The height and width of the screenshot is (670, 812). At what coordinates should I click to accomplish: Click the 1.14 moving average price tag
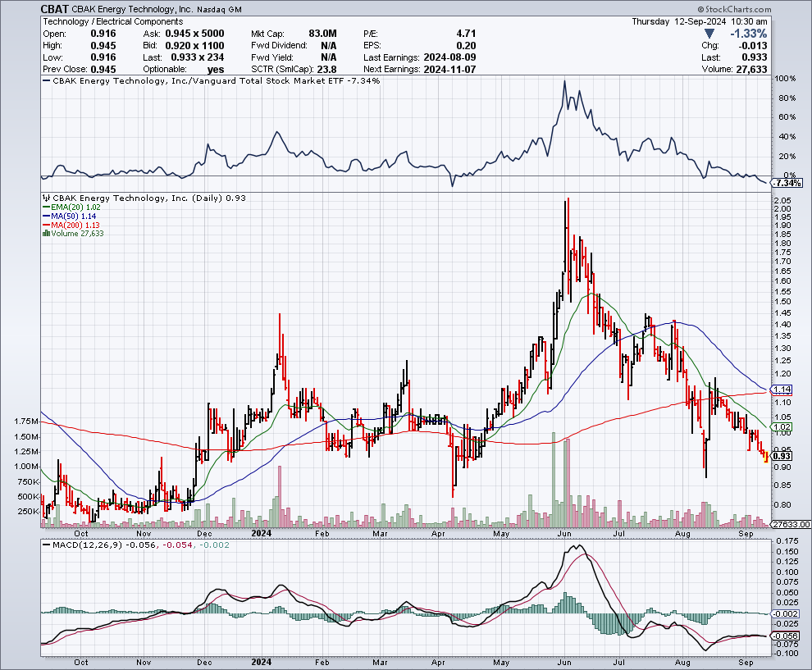(x=782, y=390)
